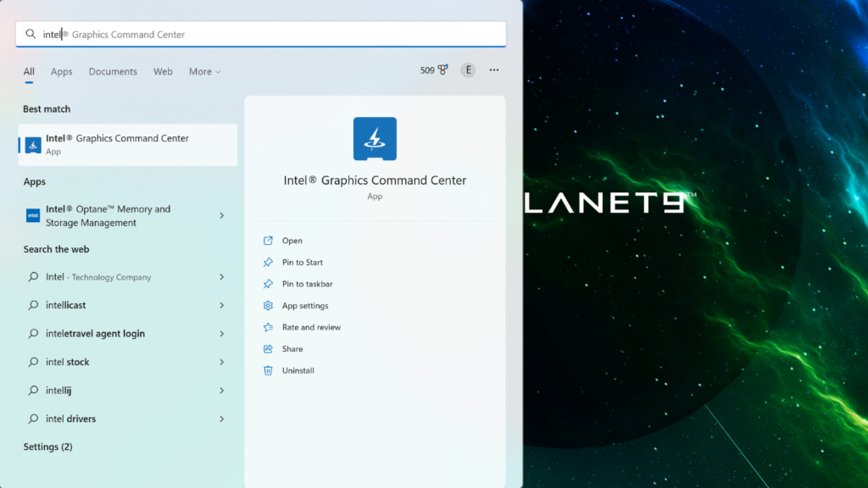Screen dimensions: 868x488
Task: Expand the intel stock suggestion chevron
Action: 221,362
